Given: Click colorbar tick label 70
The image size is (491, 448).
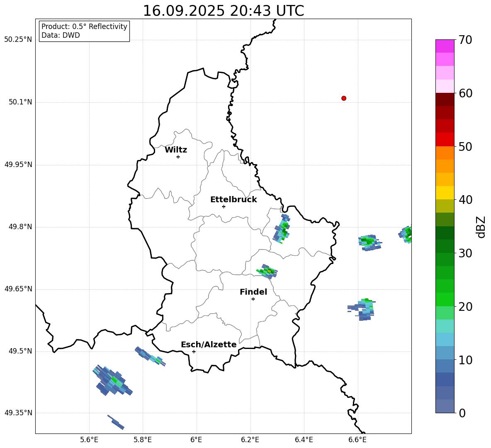Looking at the screenshot, I should click(x=465, y=40).
